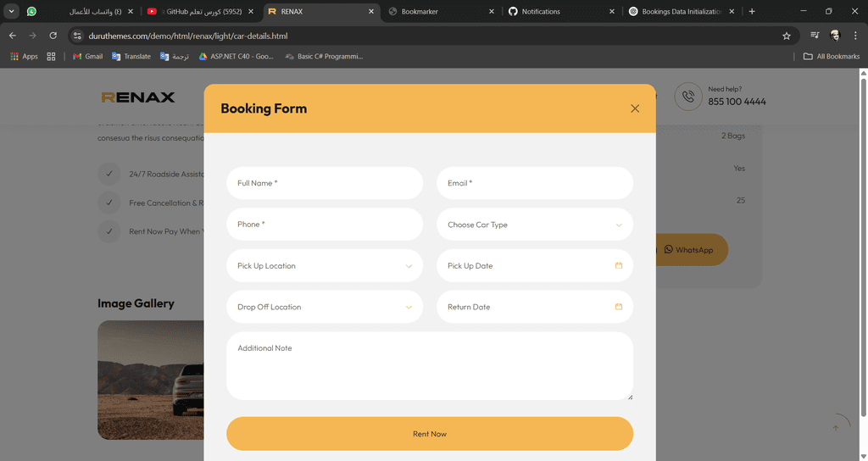Click the checkmark icon beside Rent Now Pay When

coord(109,231)
